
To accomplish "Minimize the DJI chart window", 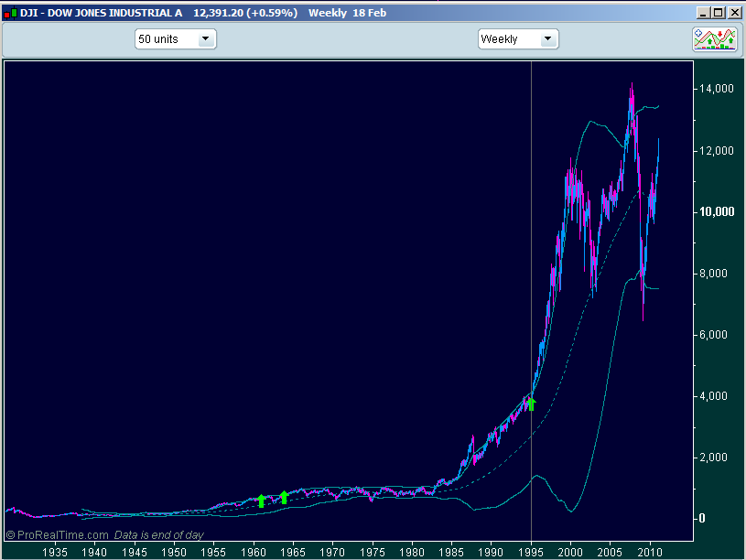I will point(702,13).
